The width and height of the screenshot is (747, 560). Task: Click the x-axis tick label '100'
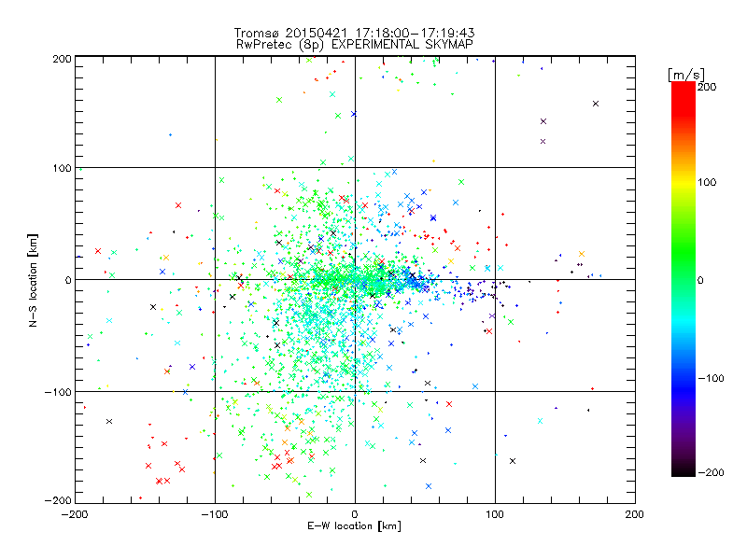[495, 514]
